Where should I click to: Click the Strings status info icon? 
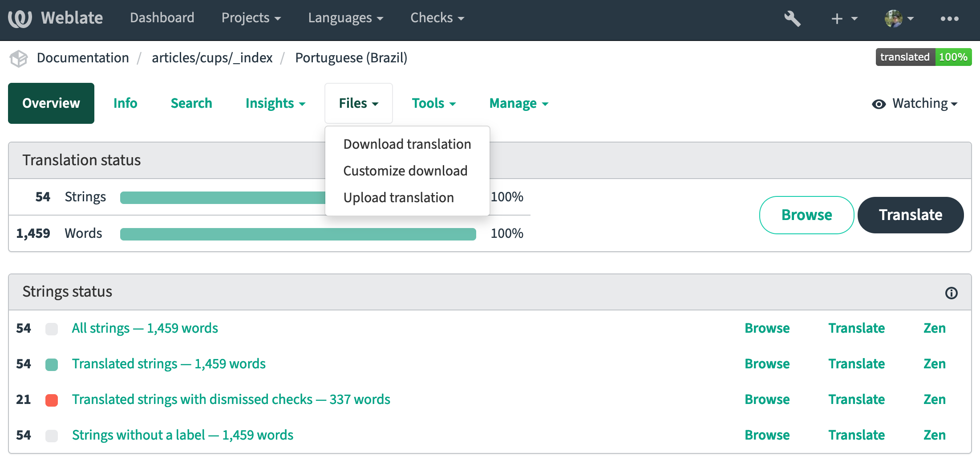point(951,293)
